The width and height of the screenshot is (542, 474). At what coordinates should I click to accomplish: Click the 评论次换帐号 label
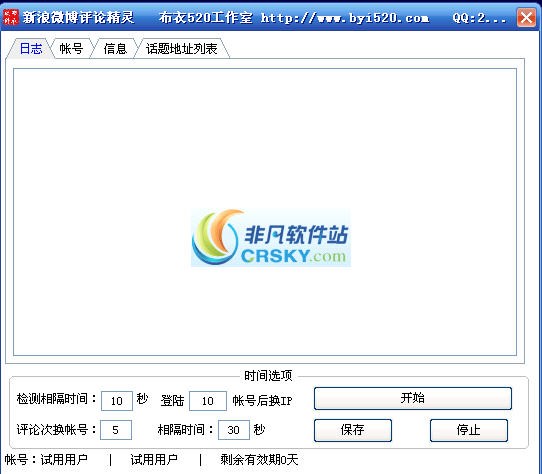point(57,430)
